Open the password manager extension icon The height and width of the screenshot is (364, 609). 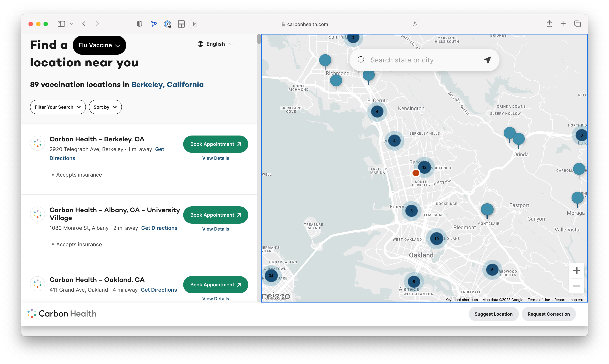(167, 24)
